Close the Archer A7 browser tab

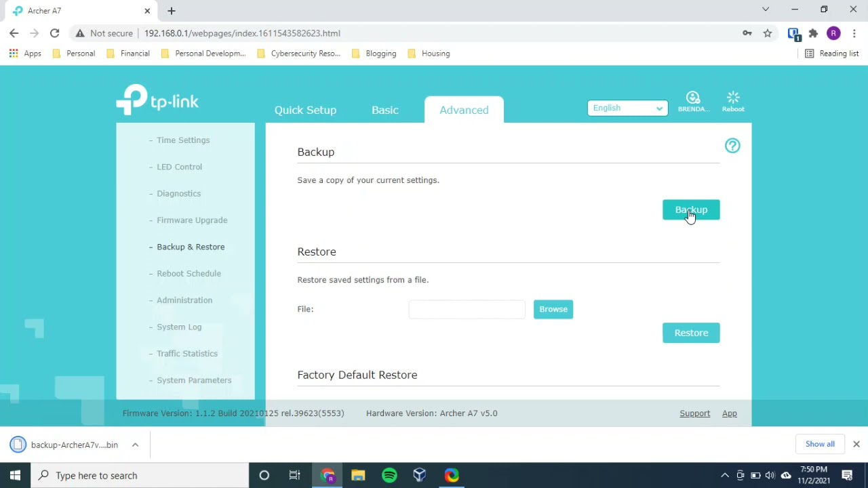tap(147, 11)
